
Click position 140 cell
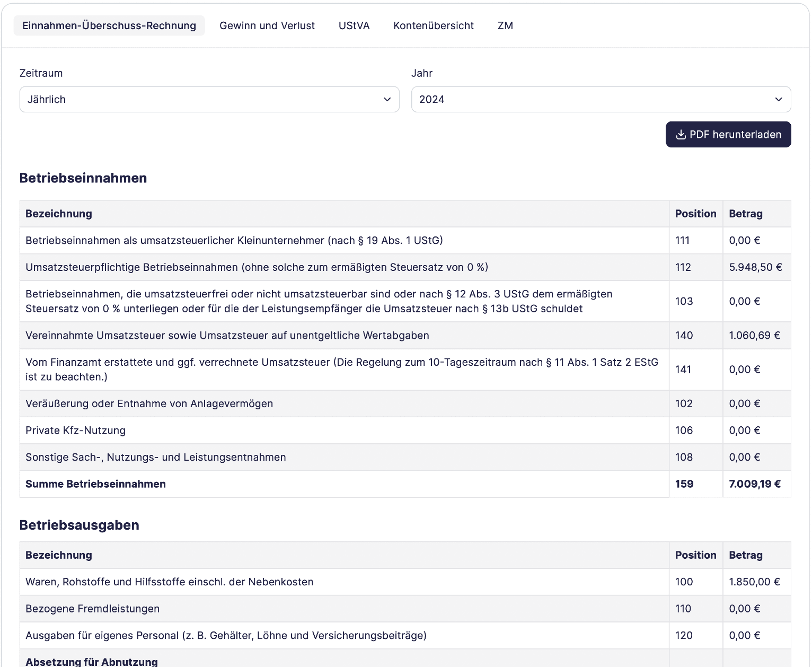pos(696,335)
